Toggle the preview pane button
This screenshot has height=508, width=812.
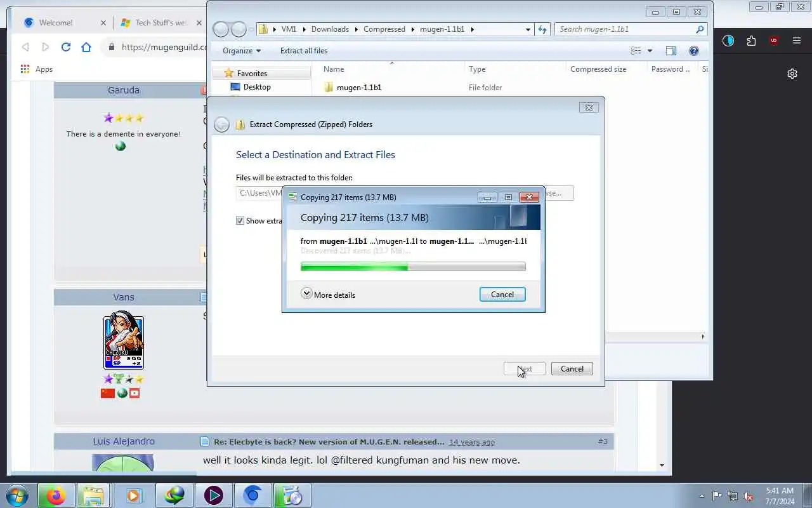click(x=671, y=51)
